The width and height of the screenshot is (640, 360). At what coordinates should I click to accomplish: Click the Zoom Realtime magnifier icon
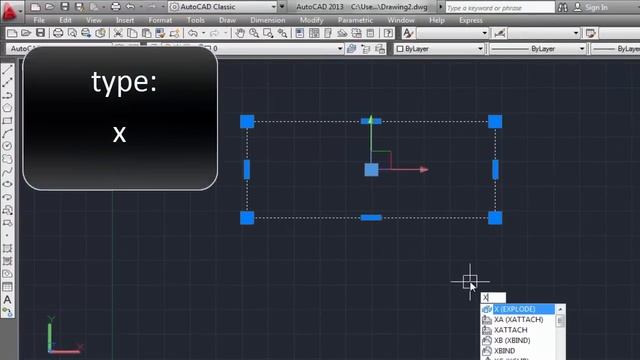pos(254,33)
